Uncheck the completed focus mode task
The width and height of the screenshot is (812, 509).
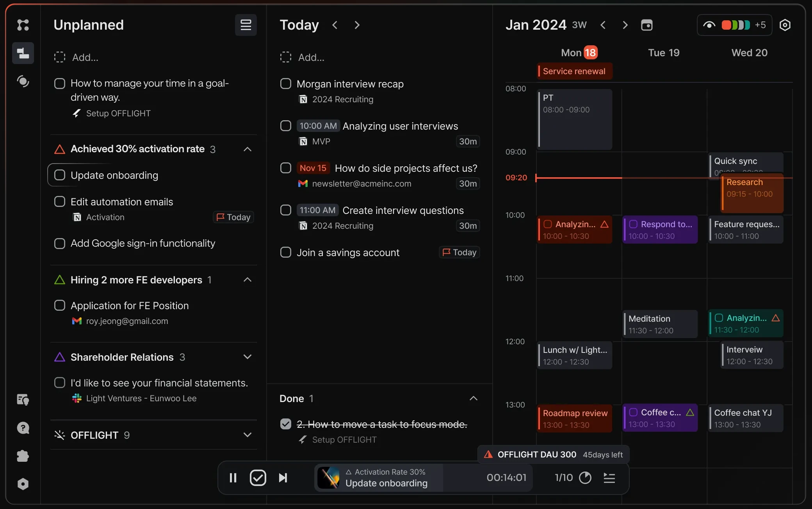click(286, 424)
